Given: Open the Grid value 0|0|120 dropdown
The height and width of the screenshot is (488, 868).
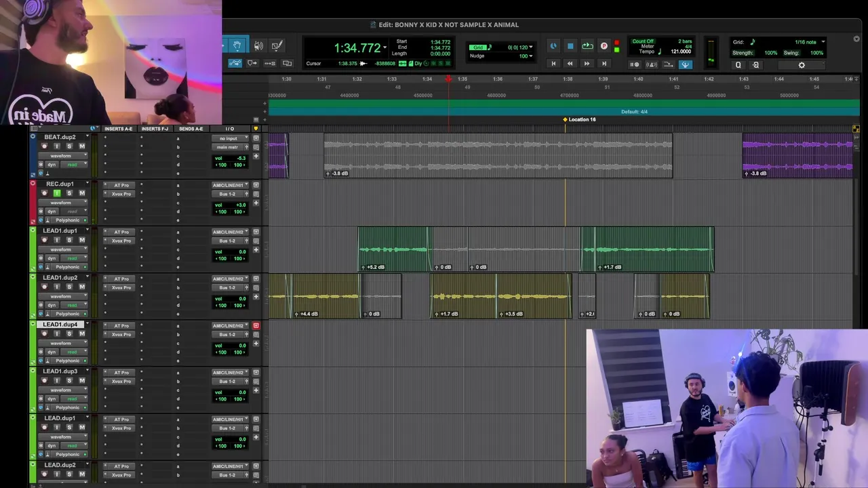Looking at the screenshot, I should click(530, 47).
